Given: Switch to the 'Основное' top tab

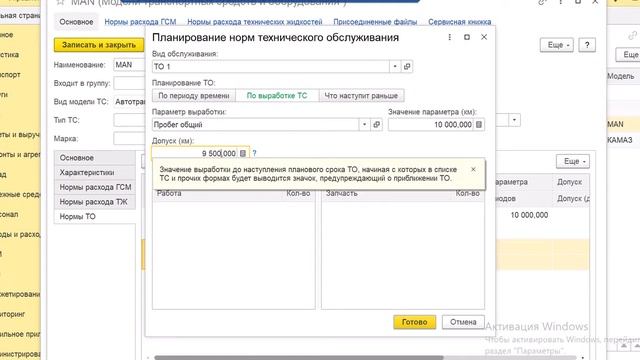Looking at the screenshot, I should (x=76, y=22).
